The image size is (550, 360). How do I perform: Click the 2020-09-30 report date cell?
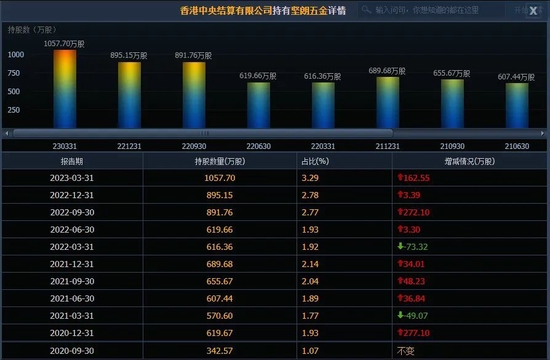pos(72,351)
